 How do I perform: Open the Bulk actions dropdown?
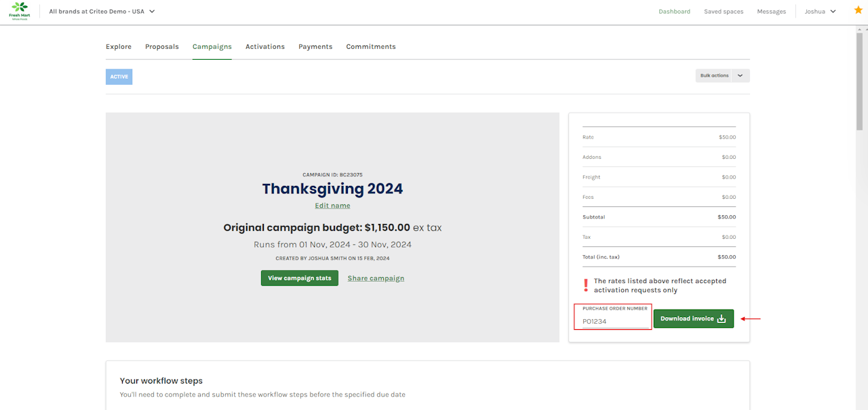722,76
